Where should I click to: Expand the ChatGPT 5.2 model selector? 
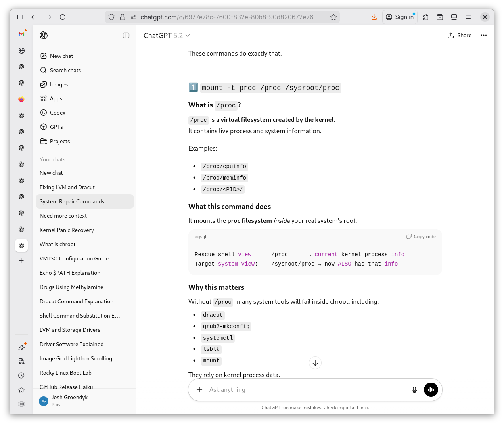(x=167, y=36)
